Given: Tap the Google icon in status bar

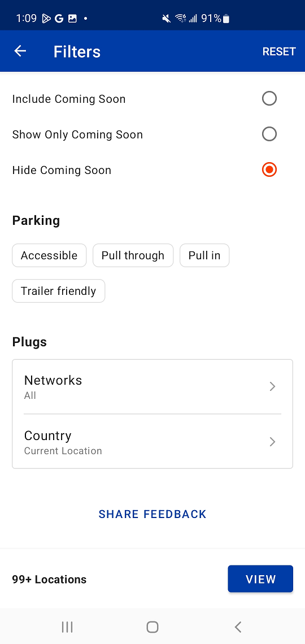Looking at the screenshot, I should pos(59,19).
